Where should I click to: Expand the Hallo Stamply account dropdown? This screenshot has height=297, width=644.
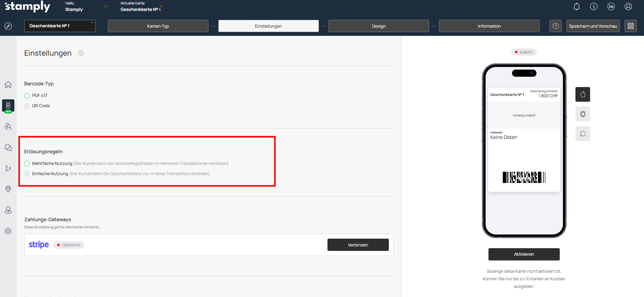point(106,6)
